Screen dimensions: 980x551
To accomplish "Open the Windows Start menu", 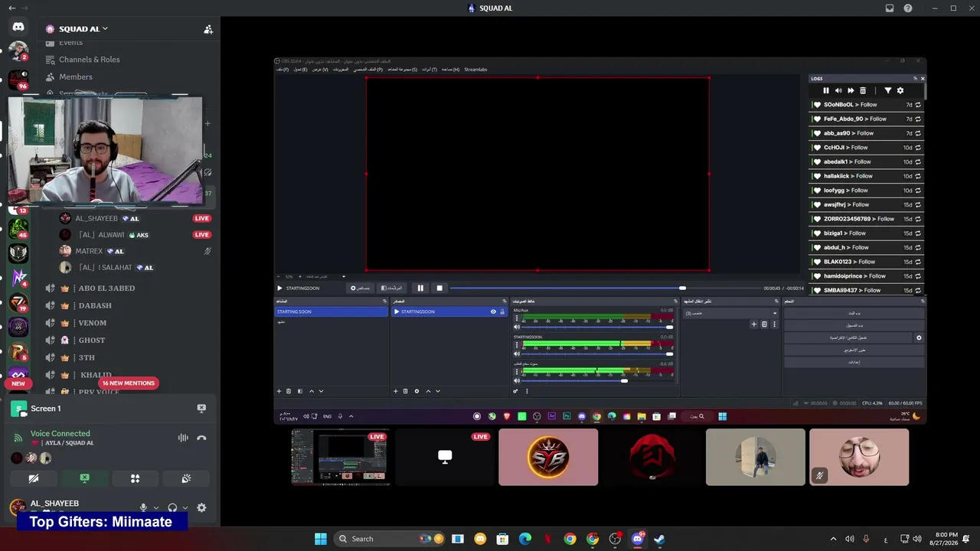I will (x=321, y=539).
